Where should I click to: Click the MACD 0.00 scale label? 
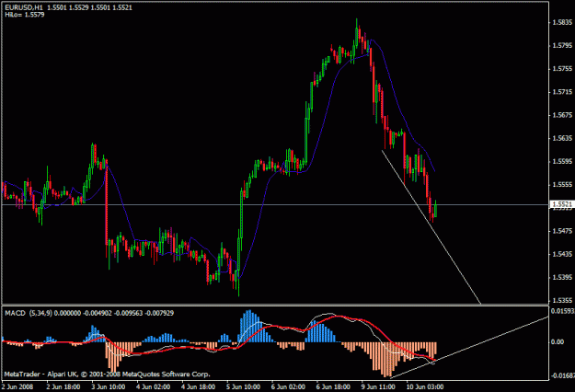pos(558,341)
